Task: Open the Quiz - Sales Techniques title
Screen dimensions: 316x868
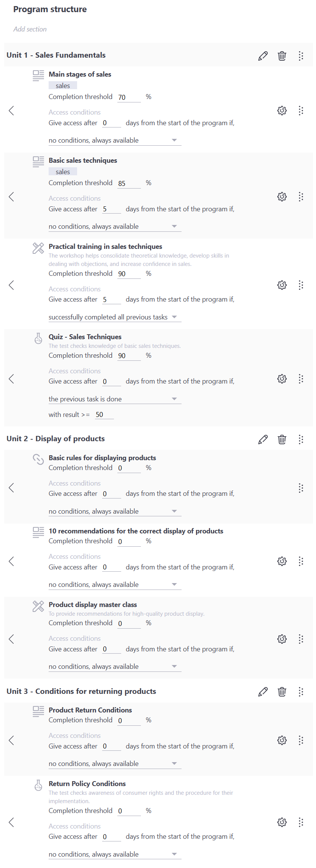Action: point(85,337)
